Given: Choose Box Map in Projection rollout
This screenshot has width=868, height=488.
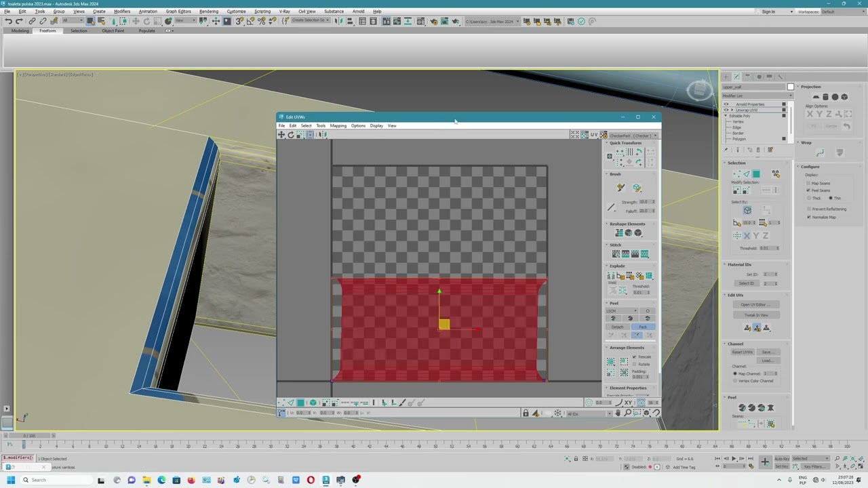Looking at the screenshot, I should pos(844,97).
